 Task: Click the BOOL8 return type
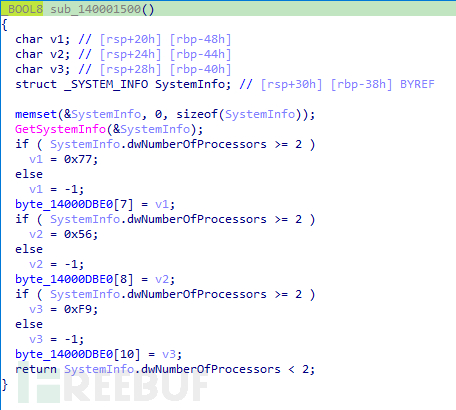click(x=23, y=9)
